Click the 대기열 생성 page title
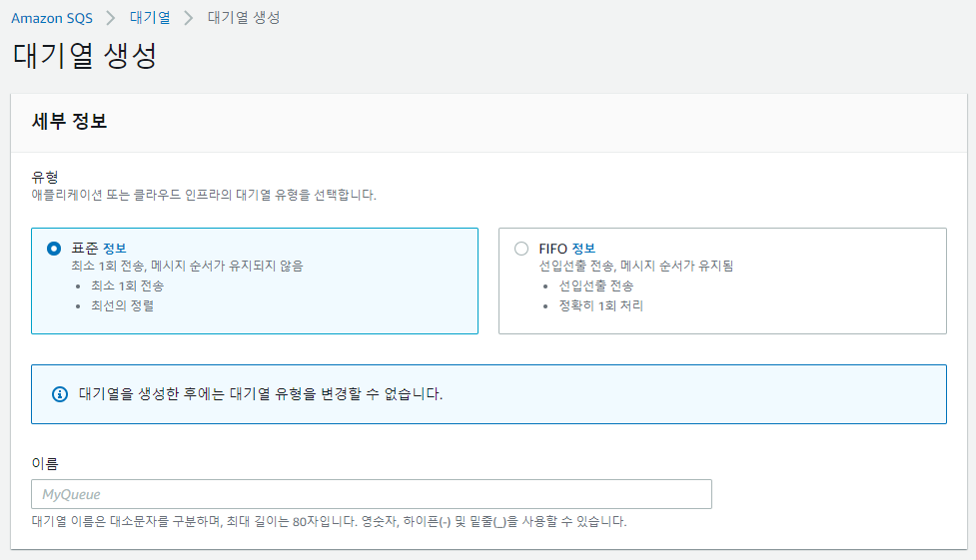Screen dimensions: 976x560 pos(85,55)
